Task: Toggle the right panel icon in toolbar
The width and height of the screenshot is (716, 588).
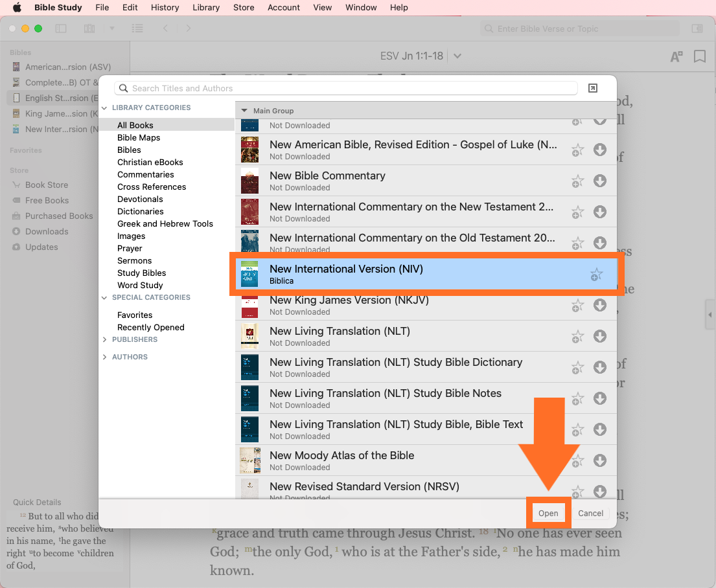Action: coord(697,28)
